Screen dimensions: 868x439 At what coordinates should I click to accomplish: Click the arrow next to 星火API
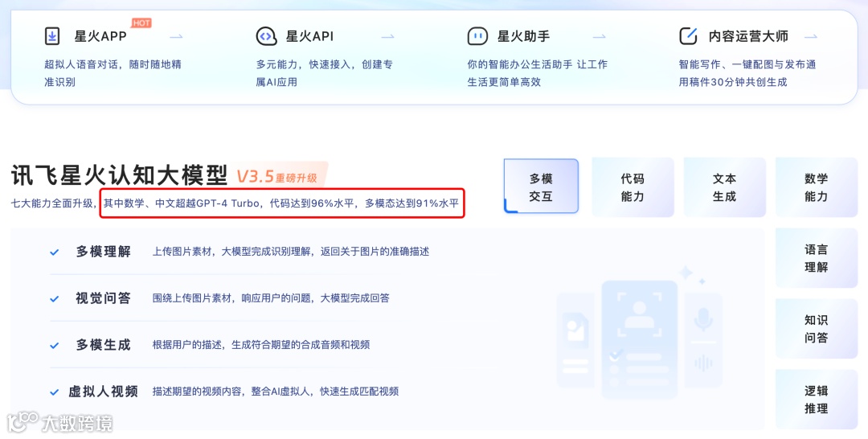pyautogui.click(x=387, y=36)
